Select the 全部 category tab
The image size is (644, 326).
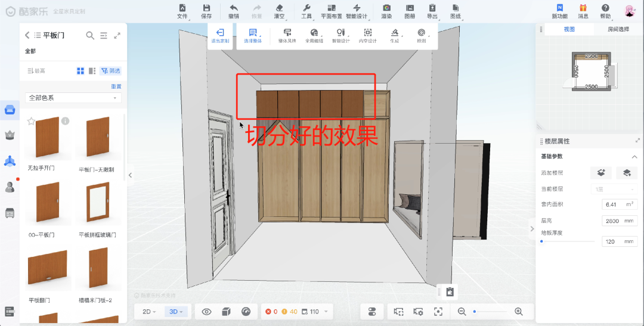tap(30, 51)
